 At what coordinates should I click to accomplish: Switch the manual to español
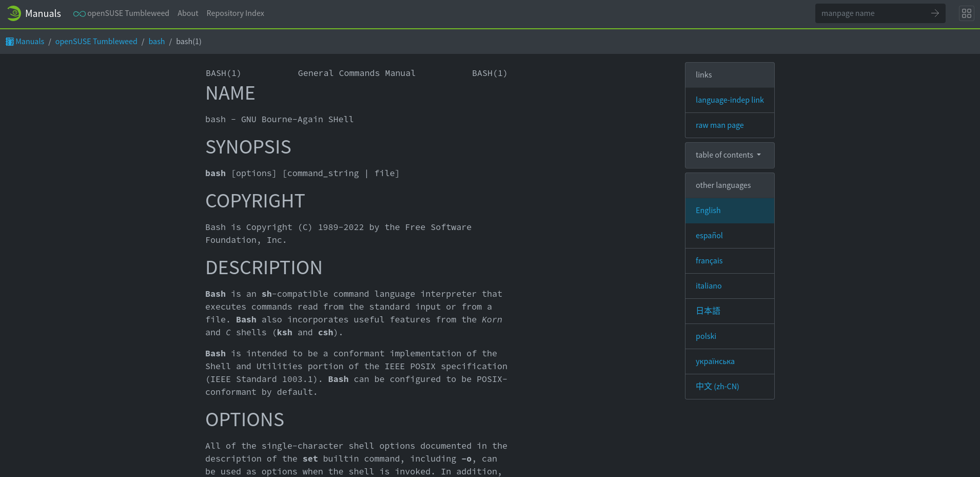point(709,235)
